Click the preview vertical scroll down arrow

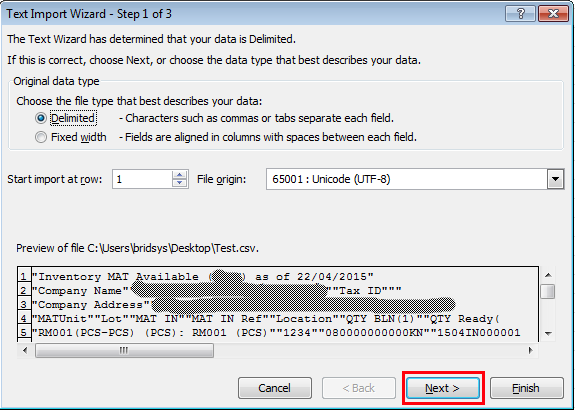click(548, 333)
